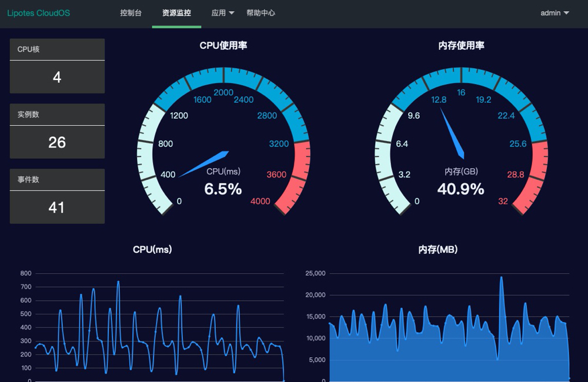Click the 25,000 axis label on memory chart
The image size is (588, 382).
(x=315, y=273)
